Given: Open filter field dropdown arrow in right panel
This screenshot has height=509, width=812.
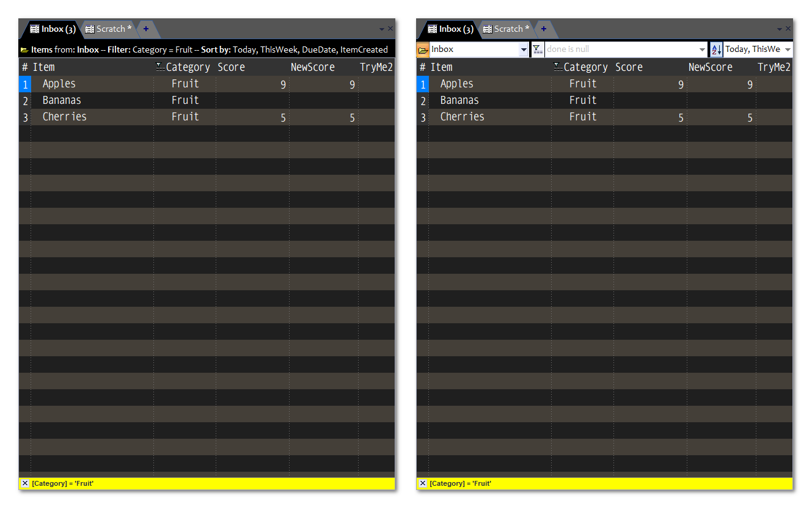Looking at the screenshot, I should point(702,49).
